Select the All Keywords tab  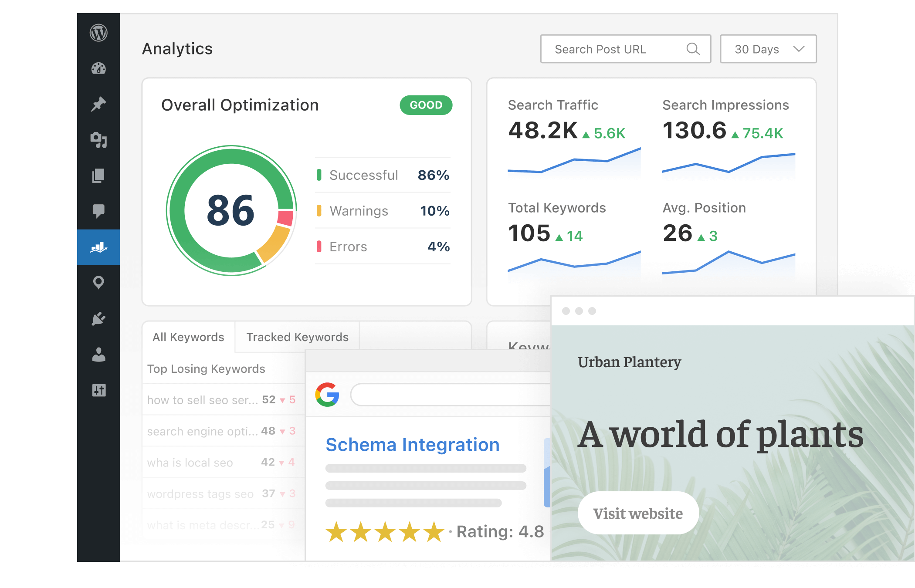click(x=187, y=337)
